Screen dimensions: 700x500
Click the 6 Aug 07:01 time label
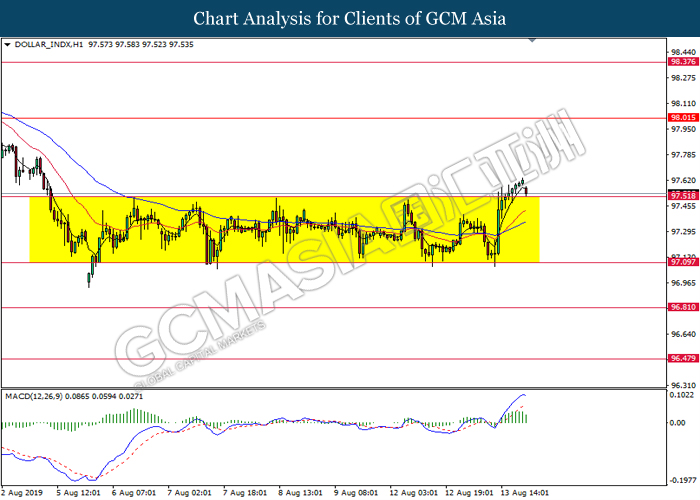click(x=134, y=493)
